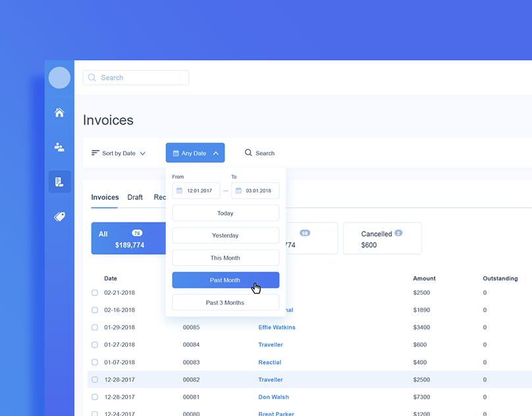The height and width of the screenshot is (416, 532).
Task: Open the Effie Watkins client link
Action: pos(277,327)
